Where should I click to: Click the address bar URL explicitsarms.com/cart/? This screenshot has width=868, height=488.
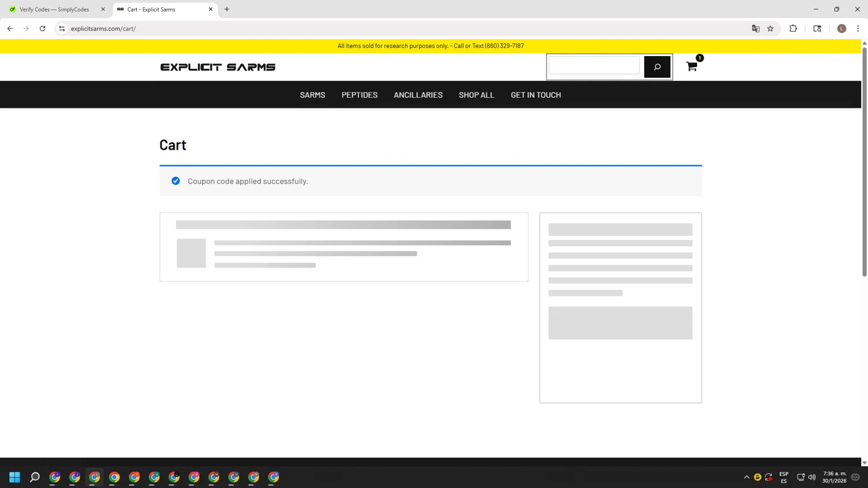coord(104,28)
